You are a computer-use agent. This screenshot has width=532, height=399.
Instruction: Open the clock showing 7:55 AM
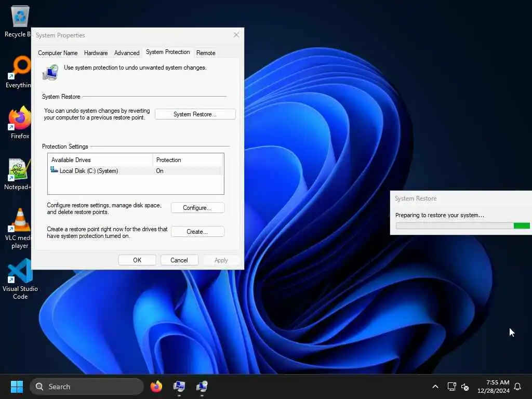(x=494, y=387)
